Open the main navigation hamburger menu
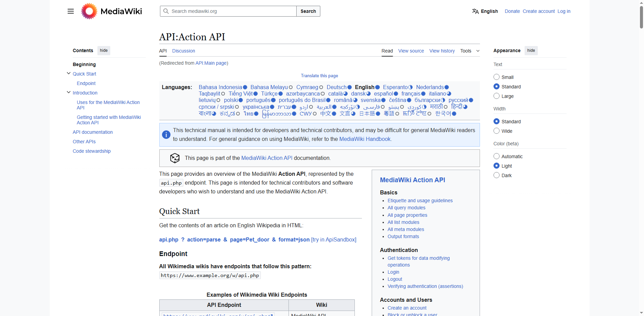This screenshot has width=644, height=316. point(70,11)
